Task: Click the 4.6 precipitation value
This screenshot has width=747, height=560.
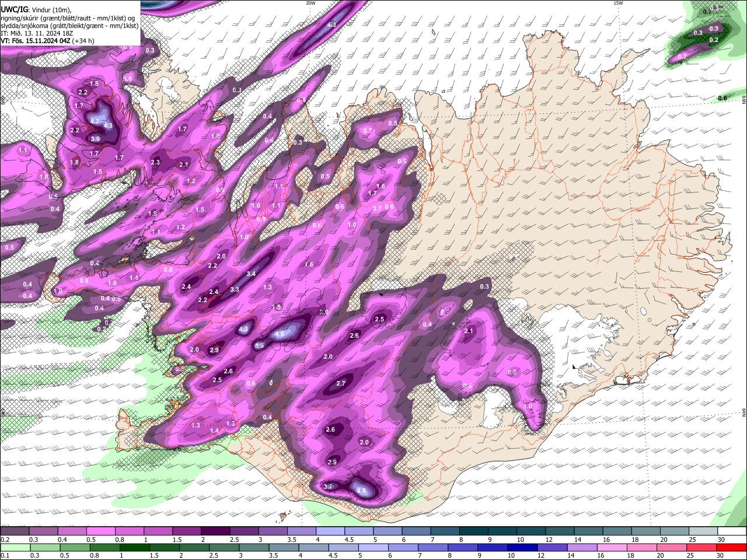Action: [x=280, y=334]
